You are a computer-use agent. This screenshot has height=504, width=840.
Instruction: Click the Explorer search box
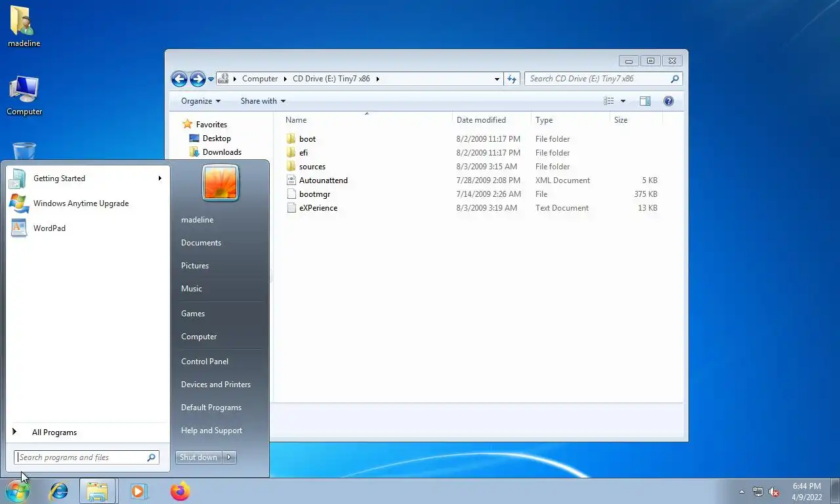tap(604, 79)
